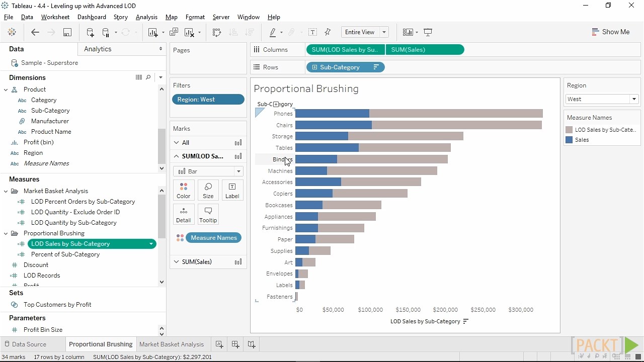Select the Top Customers by Profit set
This screenshot has width=644, height=362.
[x=57, y=305]
